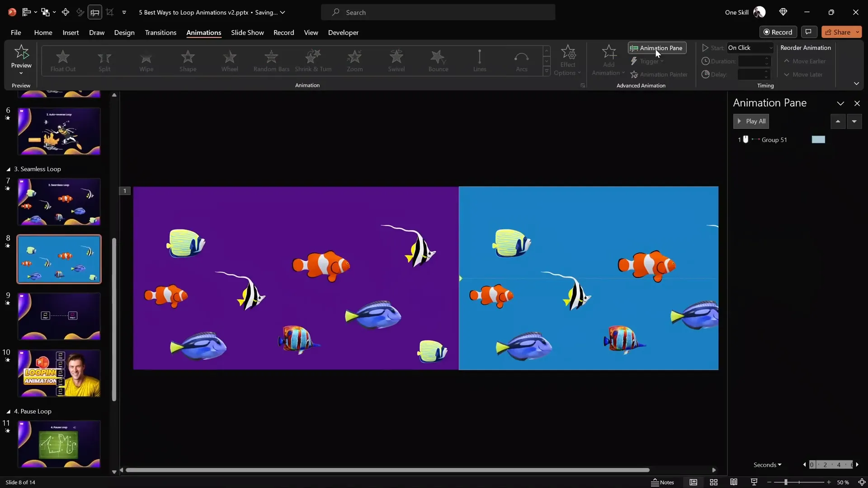Select the Float Out animation effect
Screen dimensions: 868x488
click(63, 61)
